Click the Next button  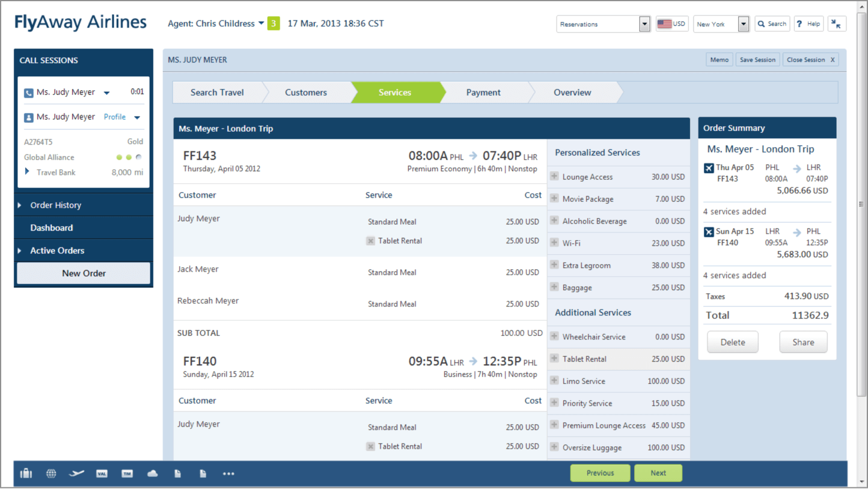coord(658,473)
